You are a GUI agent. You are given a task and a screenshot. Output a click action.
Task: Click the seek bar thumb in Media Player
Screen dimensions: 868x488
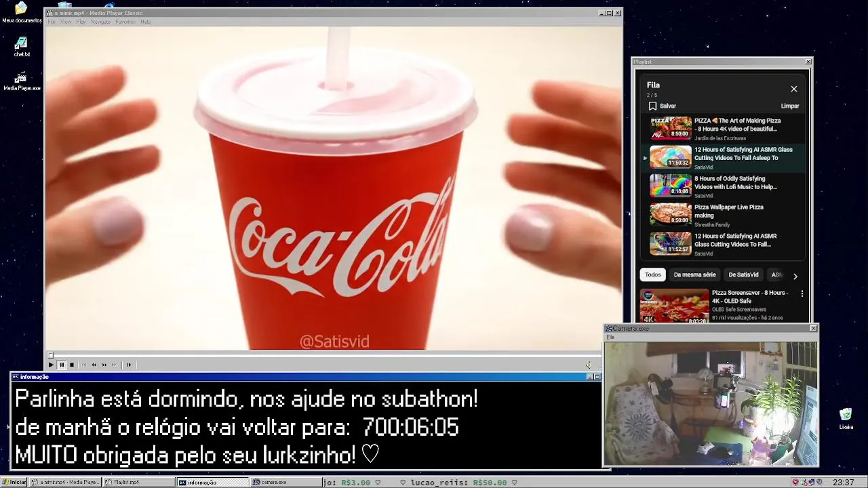click(50, 355)
